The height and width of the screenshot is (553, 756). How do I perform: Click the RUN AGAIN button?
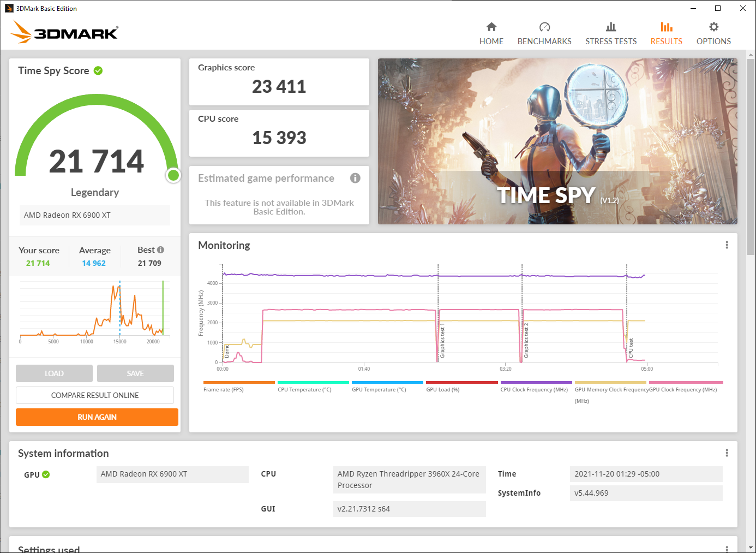tap(97, 417)
